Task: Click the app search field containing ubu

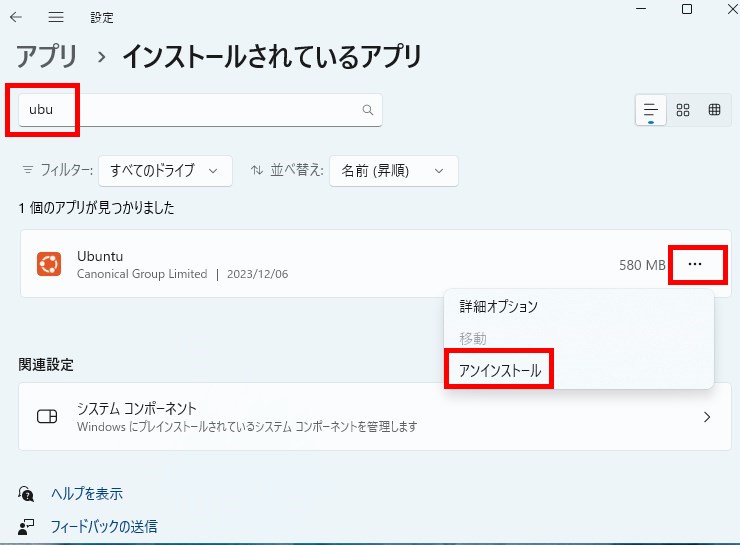Action: point(200,110)
